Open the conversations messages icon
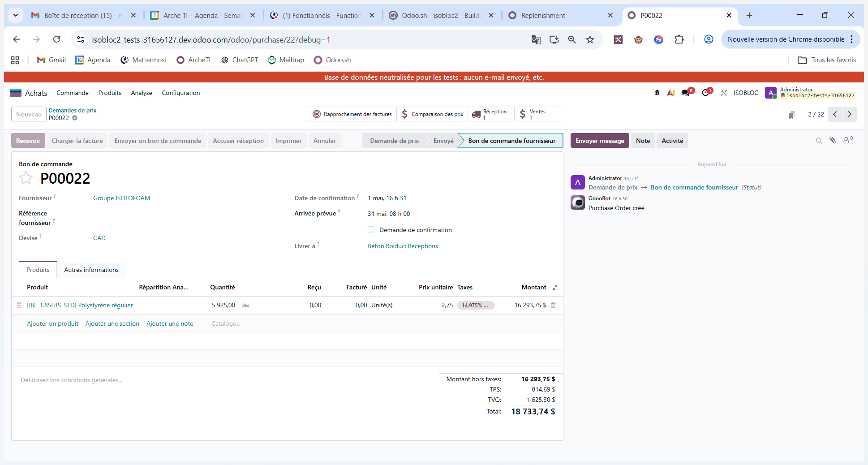868x465 pixels. pyautogui.click(x=686, y=93)
